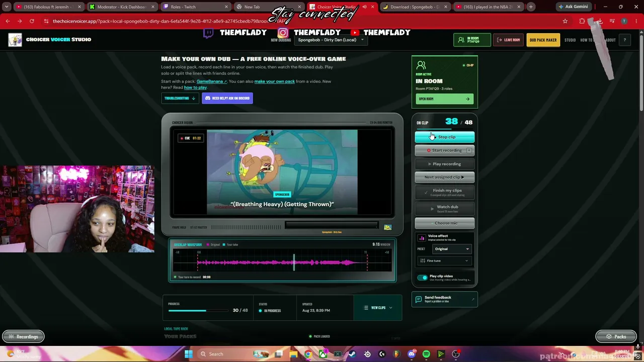Switch to the Fabolous ft Jeremih tab
The image size is (644, 362).
(47, 7)
